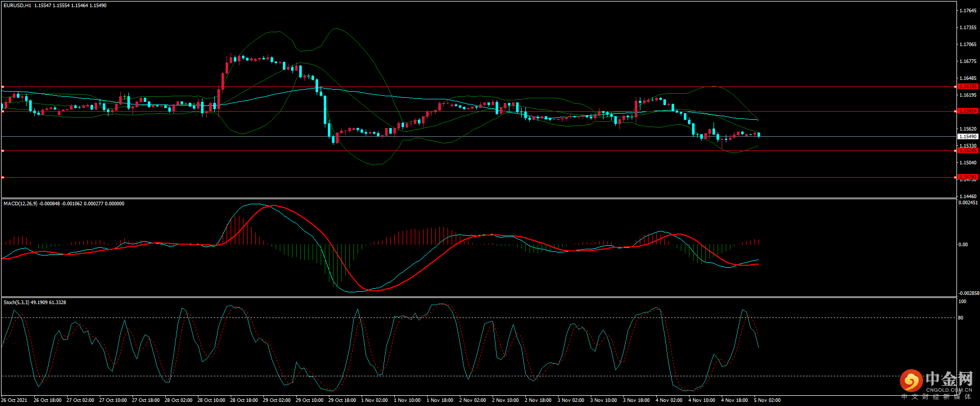Click the 29 Oct 18:00 time label

pyautogui.click(x=342, y=400)
